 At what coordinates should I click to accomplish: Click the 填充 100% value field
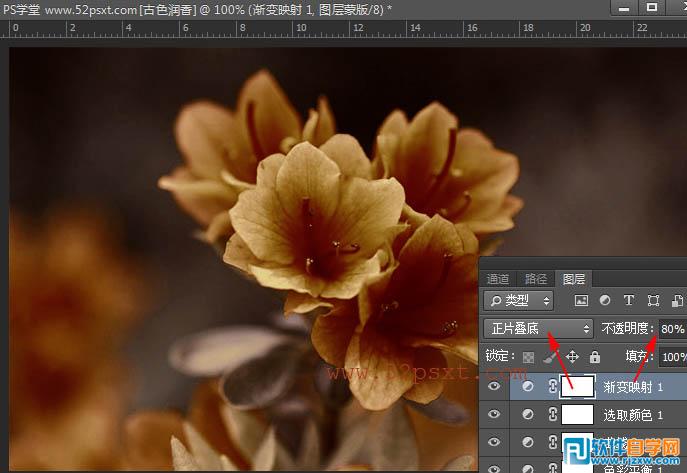673,356
